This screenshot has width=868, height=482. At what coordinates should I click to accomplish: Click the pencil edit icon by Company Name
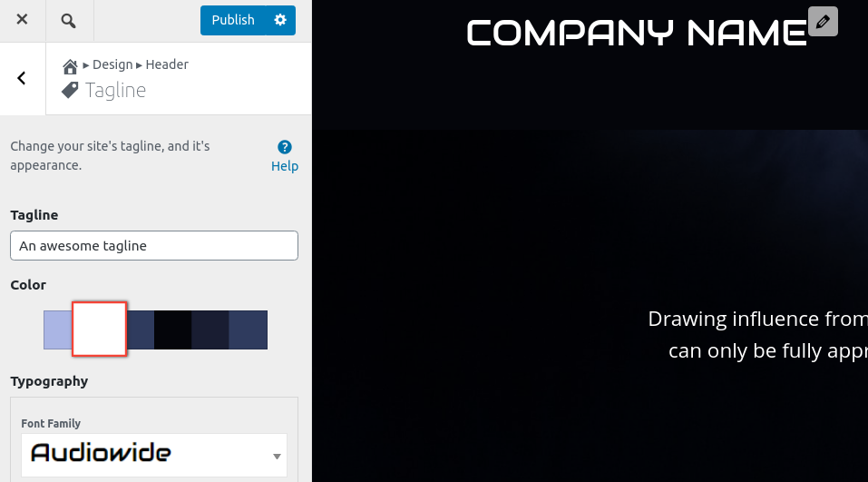point(823,22)
